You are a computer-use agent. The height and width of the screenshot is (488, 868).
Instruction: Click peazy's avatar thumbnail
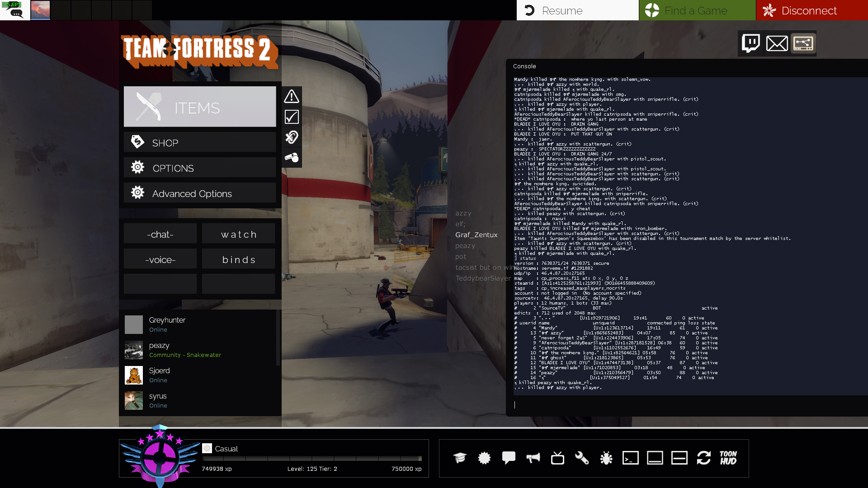[x=134, y=350]
